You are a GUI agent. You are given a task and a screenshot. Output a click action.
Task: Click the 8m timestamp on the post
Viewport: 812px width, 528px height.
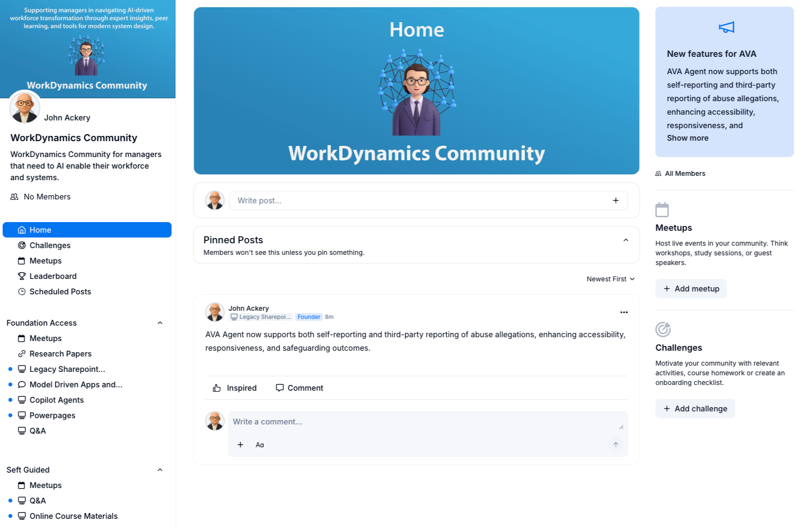329,317
